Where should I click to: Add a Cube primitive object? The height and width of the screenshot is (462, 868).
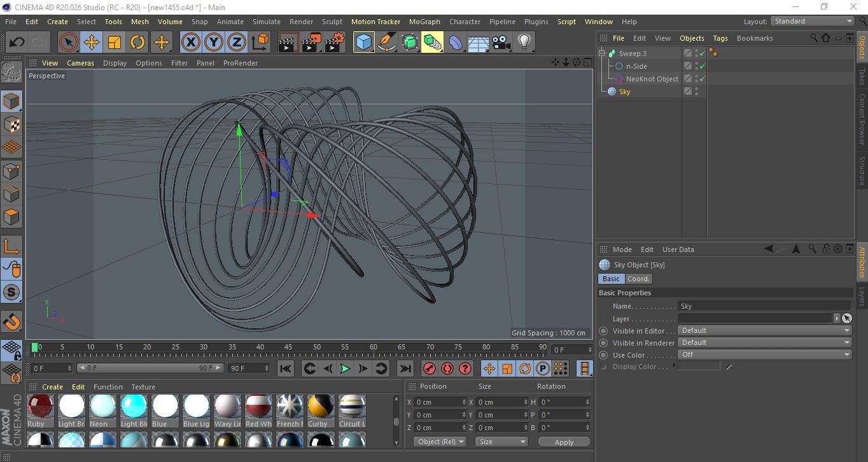(x=363, y=43)
